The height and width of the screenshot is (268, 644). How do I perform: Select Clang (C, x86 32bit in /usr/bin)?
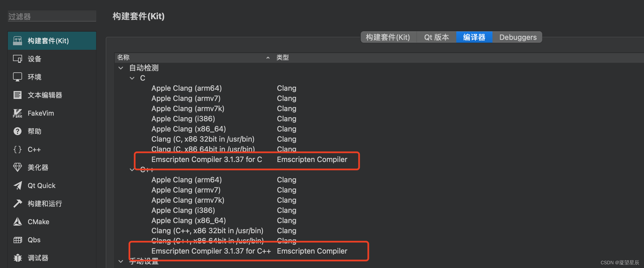click(x=203, y=139)
